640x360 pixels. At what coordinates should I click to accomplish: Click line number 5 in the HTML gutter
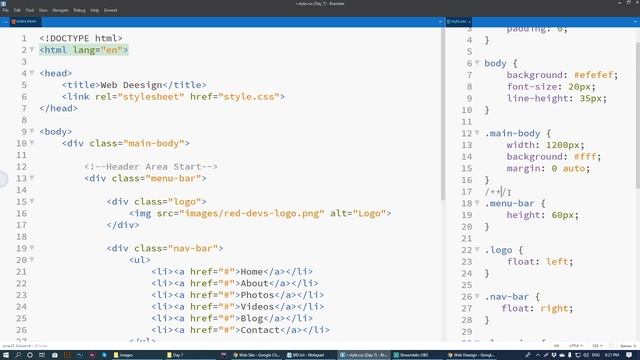24,85
